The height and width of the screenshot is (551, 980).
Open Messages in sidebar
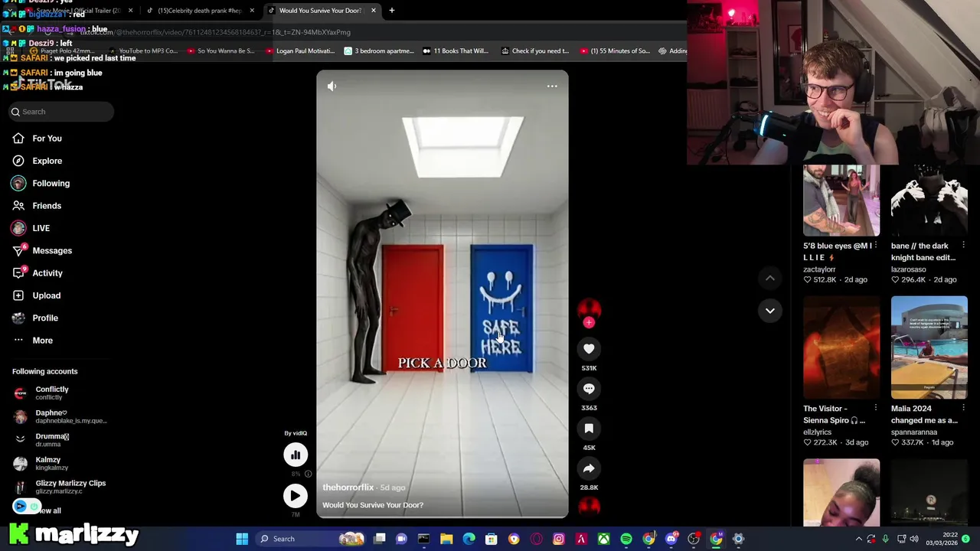click(42, 250)
